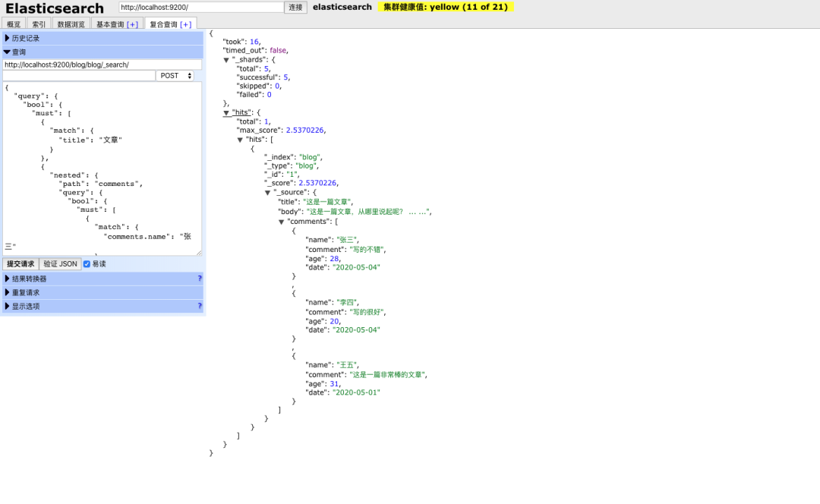Collapse the "_shards" JSON node
This screenshot has width=820, height=504.
tap(226, 60)
